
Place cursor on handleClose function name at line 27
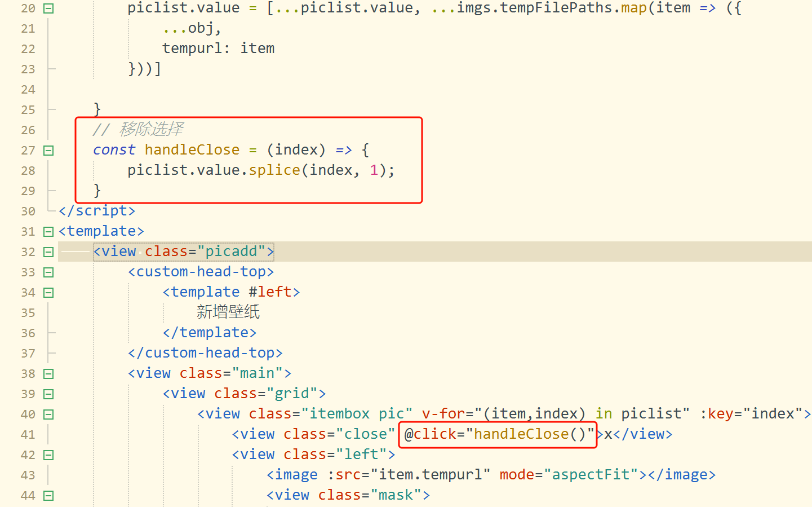[192, 150]
